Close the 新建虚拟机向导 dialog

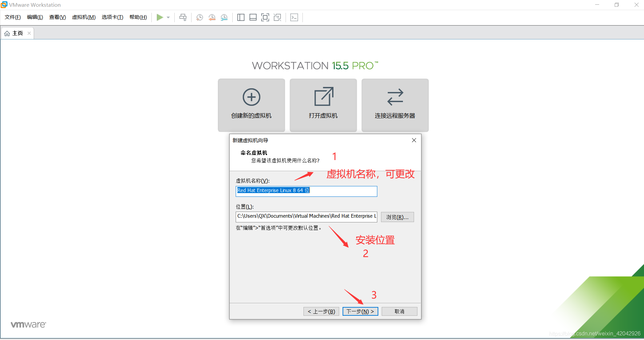(x=414, y=140)
